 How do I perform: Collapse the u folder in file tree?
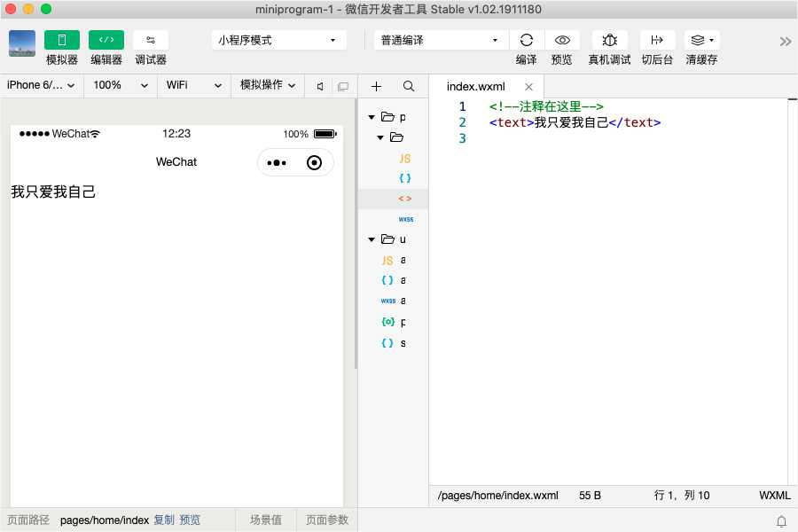click(x=372, y=239)
